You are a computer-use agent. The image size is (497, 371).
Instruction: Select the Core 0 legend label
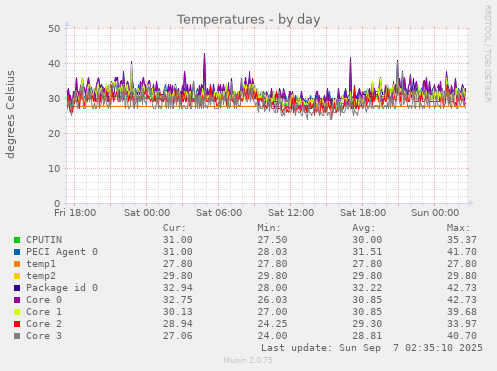point(44,300)
